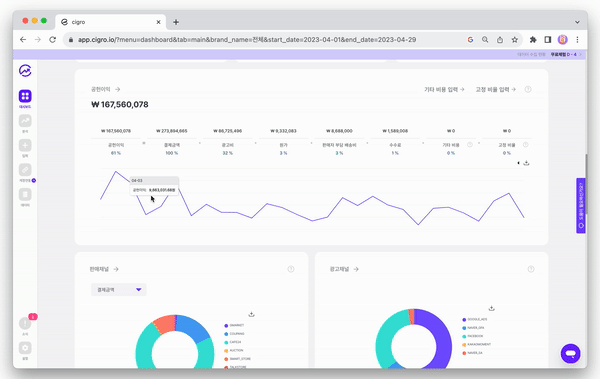The width and height of the screenshot is (600, 379).
Task: Select the cigro browser tab
Action: click(x=111, y=22)
